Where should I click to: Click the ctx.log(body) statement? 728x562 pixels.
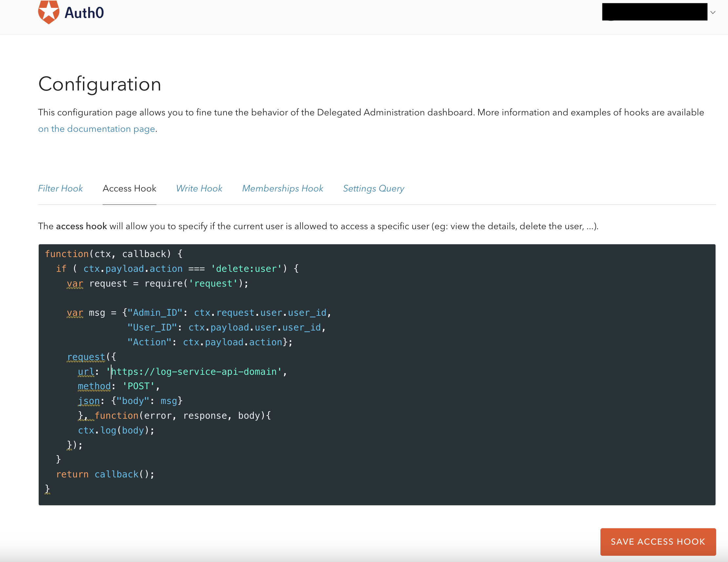pyautogui.click(x=116, y=430)
